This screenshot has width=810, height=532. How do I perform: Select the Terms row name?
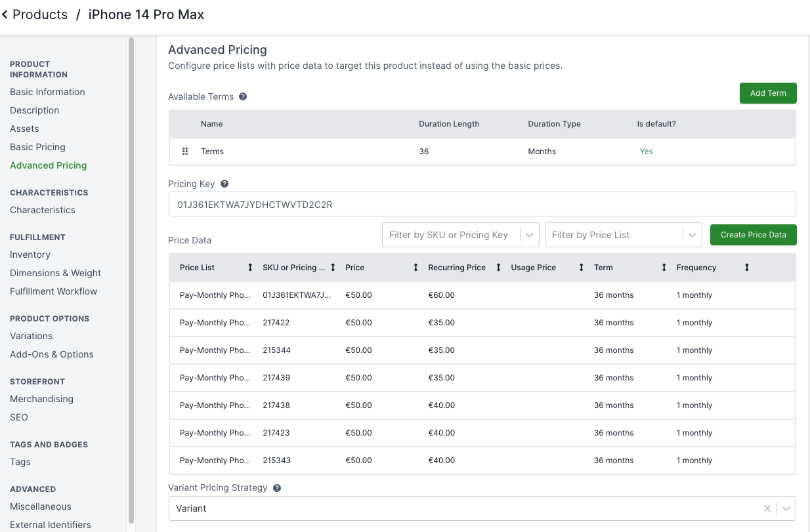point(212,152)
